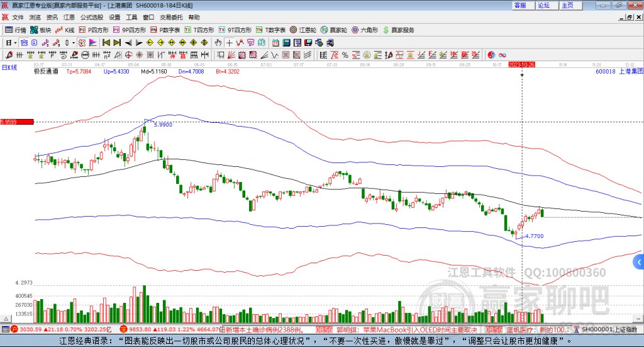Click the 主页 homepage button
The image size is (644, 347).
point(571,5)
